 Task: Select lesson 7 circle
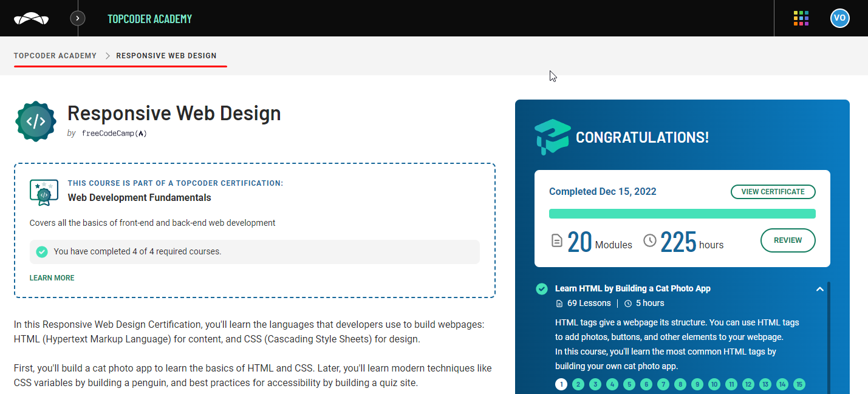pos(663,384)
